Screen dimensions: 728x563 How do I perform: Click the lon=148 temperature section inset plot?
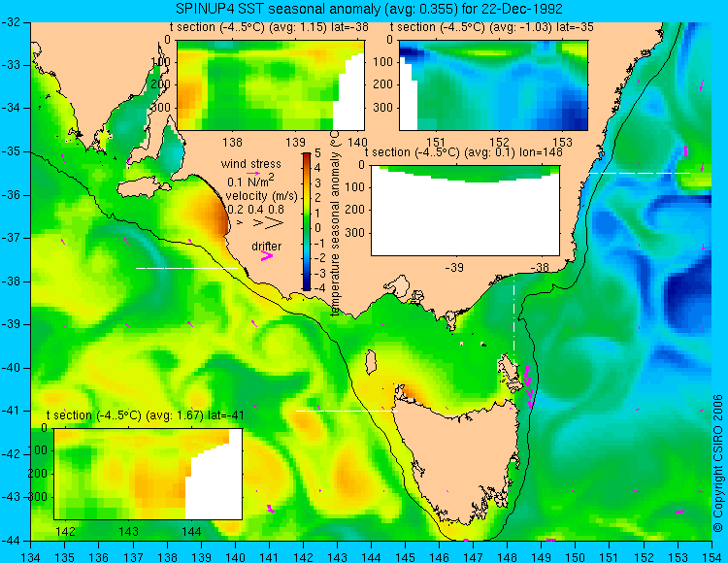tap(465, 211)
